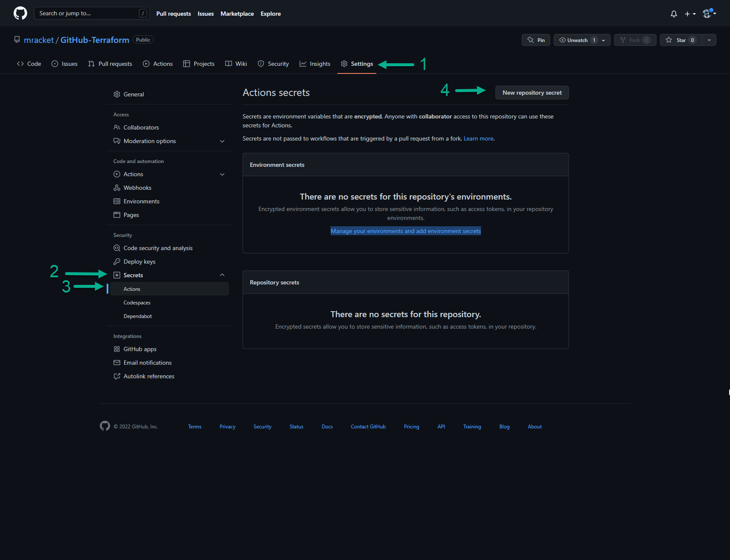Select Dependabot under Secrets

[x=170, y=316]
